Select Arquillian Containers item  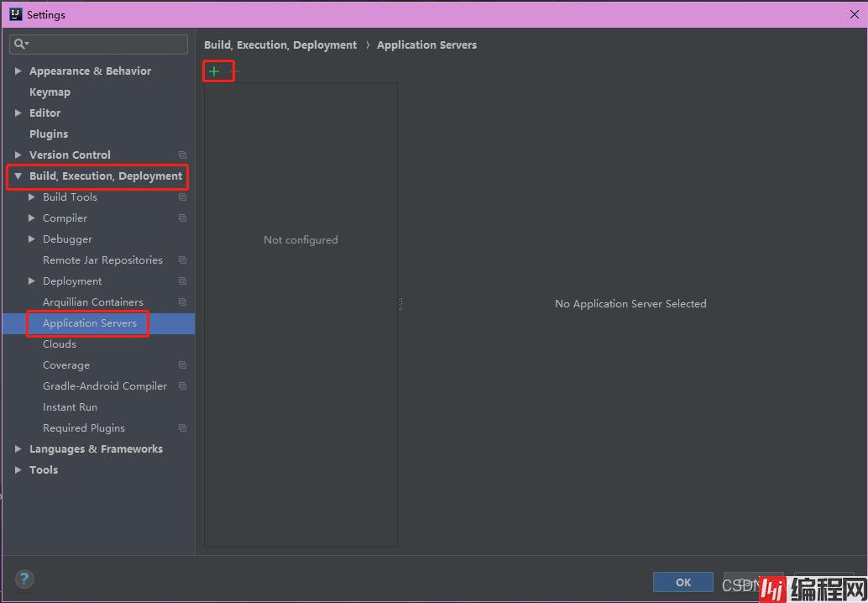point(93,302)
